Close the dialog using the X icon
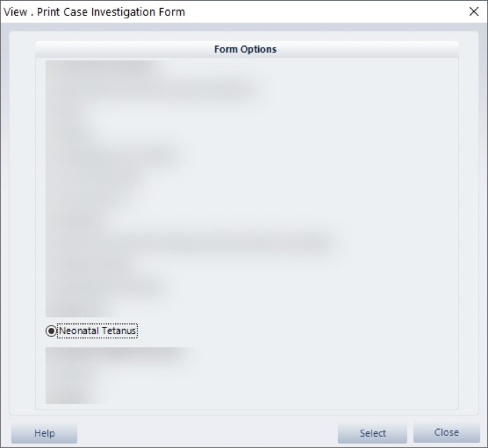This screenshot has width=488, height=448. (474, 11)
